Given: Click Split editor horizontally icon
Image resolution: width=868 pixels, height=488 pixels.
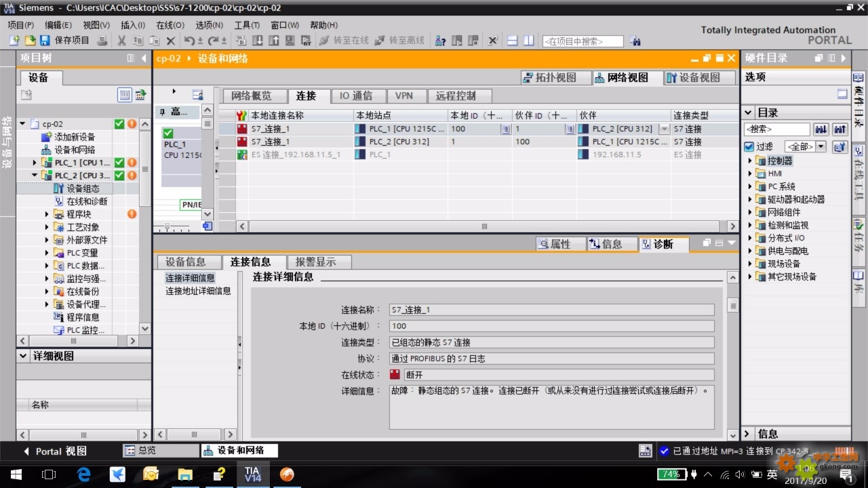Looking at the screenshot, I should tap(513, 41).
